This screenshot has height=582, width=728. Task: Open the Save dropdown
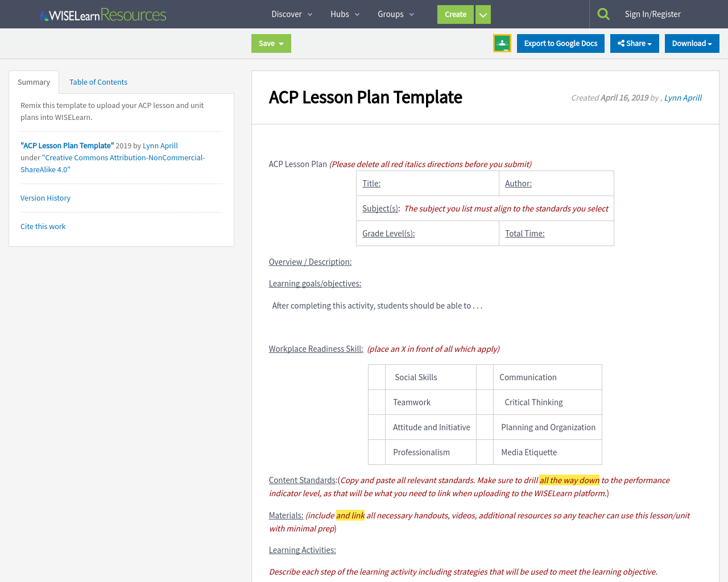point(271,43)
